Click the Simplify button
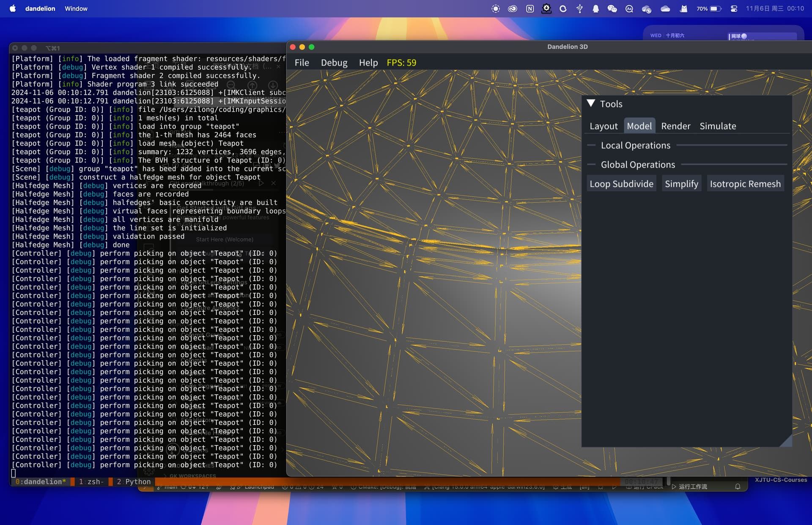Screen dimensions: 812x525 click(x=681, y=184)
